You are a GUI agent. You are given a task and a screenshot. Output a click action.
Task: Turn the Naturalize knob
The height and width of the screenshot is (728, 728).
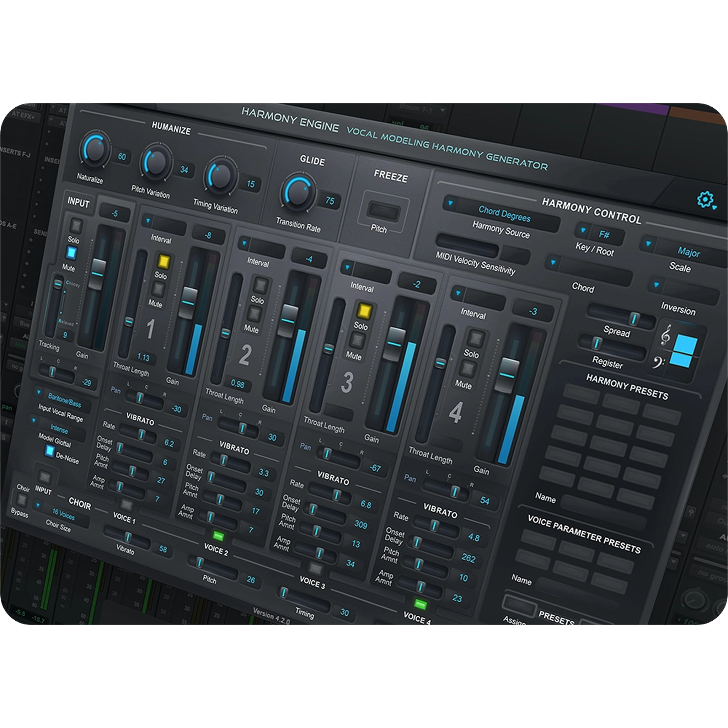coord(95,150)
